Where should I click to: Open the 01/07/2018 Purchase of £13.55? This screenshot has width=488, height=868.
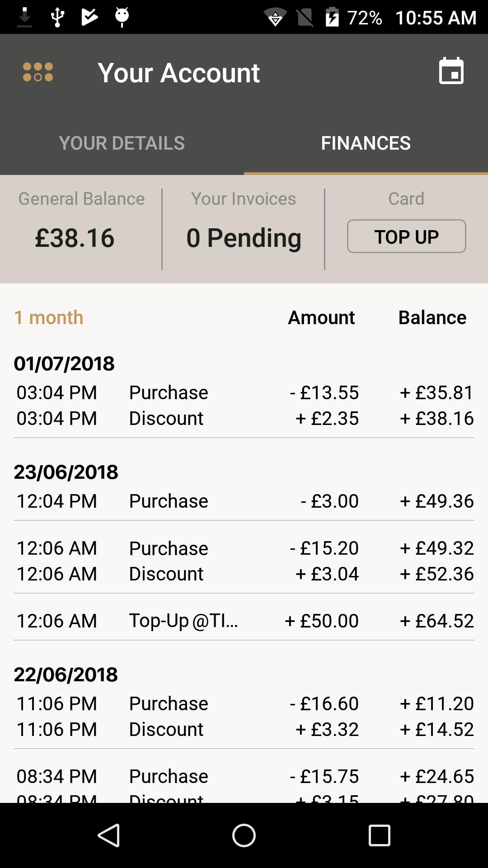pyautogui.click(x=244, y=392)
